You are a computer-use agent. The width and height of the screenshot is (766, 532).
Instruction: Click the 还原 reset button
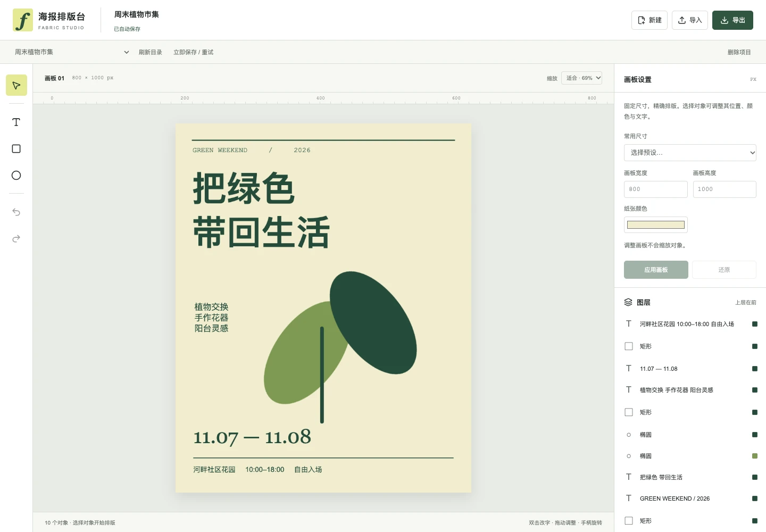pos(724,270)
